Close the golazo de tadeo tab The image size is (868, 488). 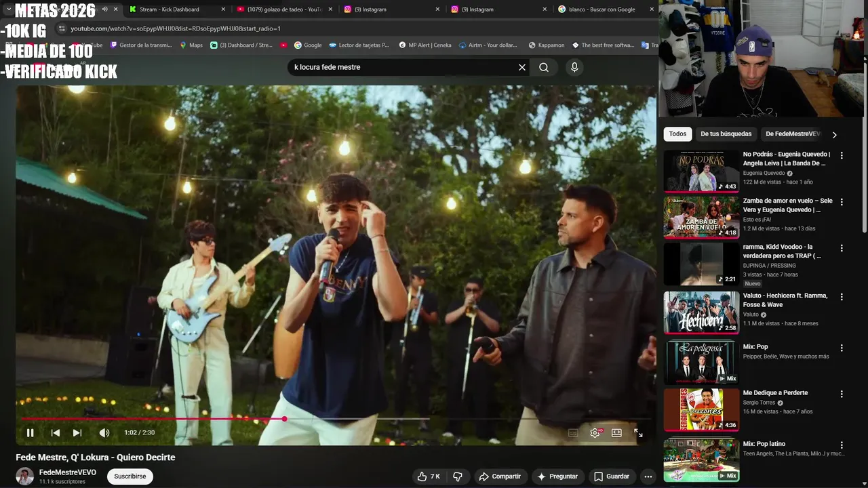pos(330,9)
